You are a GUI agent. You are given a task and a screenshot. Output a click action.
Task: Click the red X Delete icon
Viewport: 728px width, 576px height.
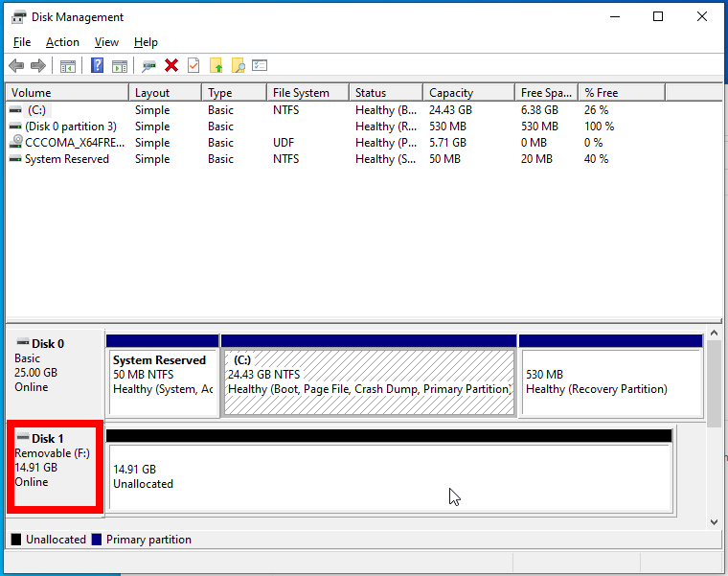tap(171, 65)
